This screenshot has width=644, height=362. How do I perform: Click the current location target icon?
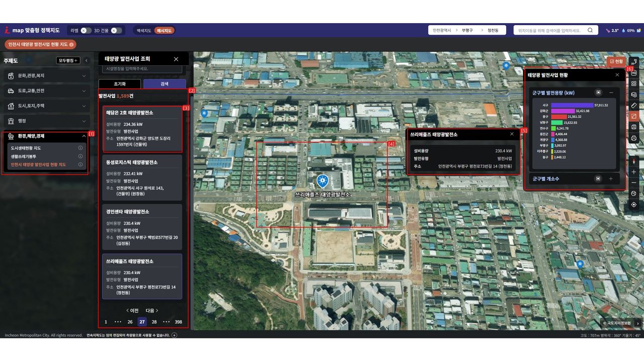(634, 205)
